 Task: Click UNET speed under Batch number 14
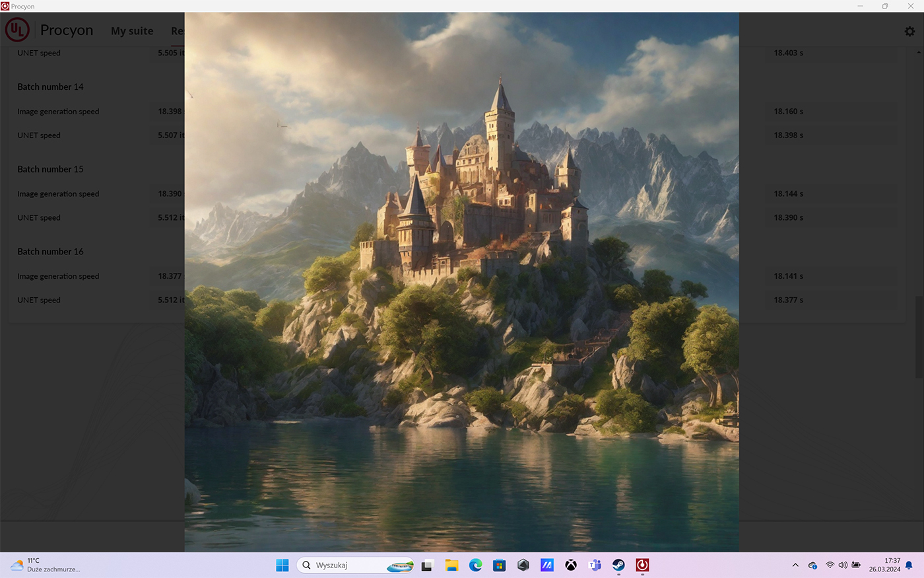pos(39,135)
